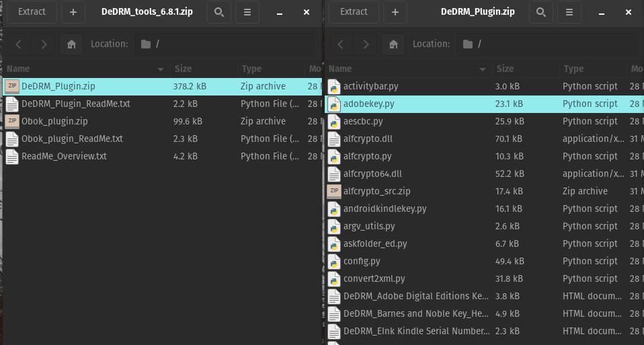The height and width of the screenshot is (345, 644).
Task: Sort by Size in DeDRM_tools_6.8.1.zip window
Action: point(204,69)
